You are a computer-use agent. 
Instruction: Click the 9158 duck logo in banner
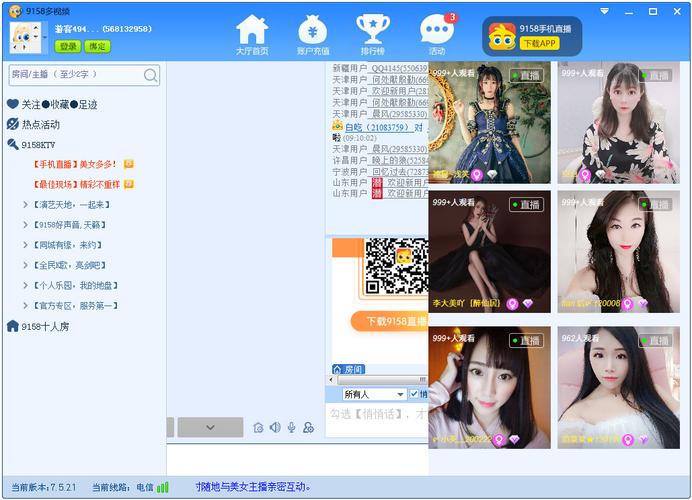tap(502, 36)
